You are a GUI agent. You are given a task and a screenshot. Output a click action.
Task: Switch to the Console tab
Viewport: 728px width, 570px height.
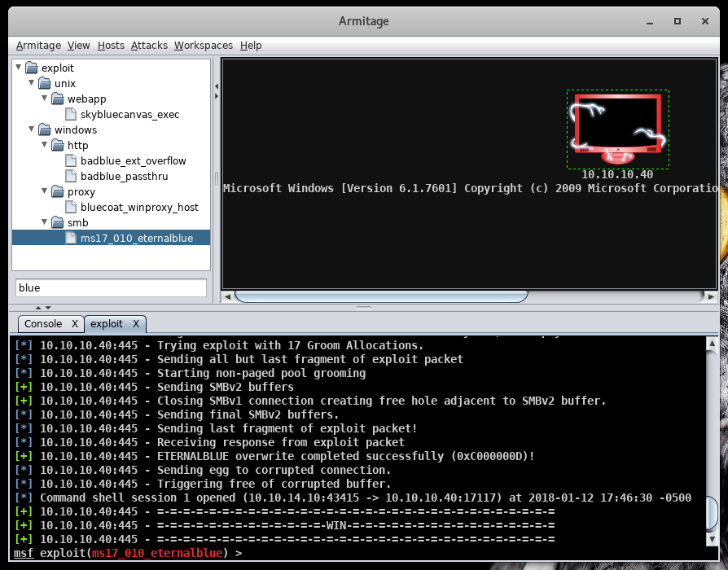coord(43,324)
